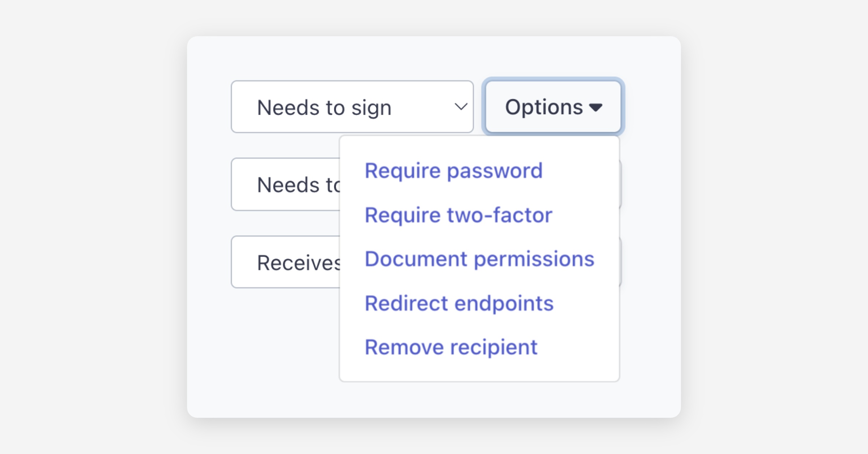Click card area right of the Options button

coord(651,107)
